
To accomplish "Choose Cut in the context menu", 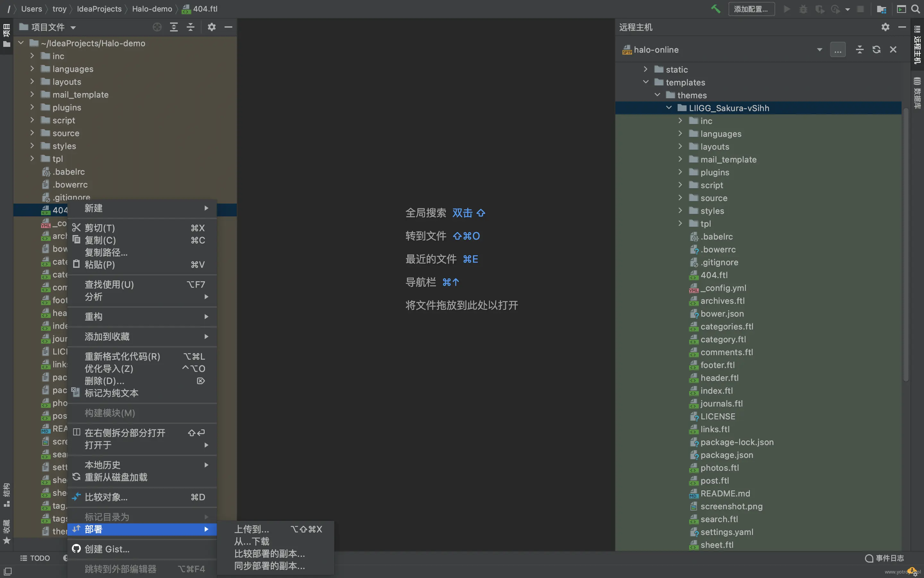I will tap(142, 228).
